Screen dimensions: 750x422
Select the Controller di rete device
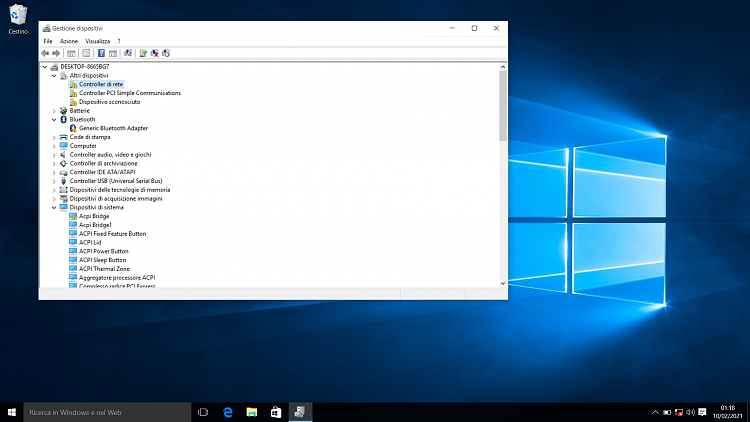[x=101, y=84]
